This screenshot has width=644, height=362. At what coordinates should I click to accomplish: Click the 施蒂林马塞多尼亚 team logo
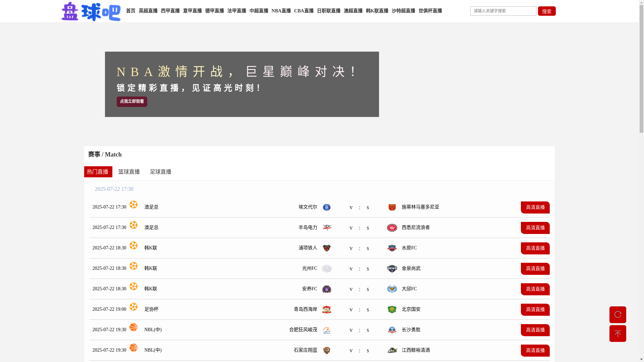click(x=392, y=207)
